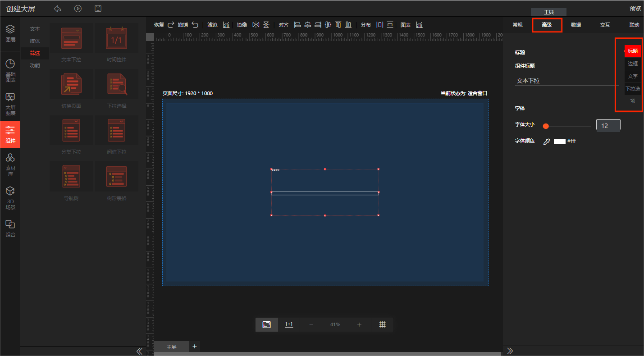Open the 组合 sidebar panel
Image resolution: width=644 pixels, height=356 pixels.
(x=10, y=228)
